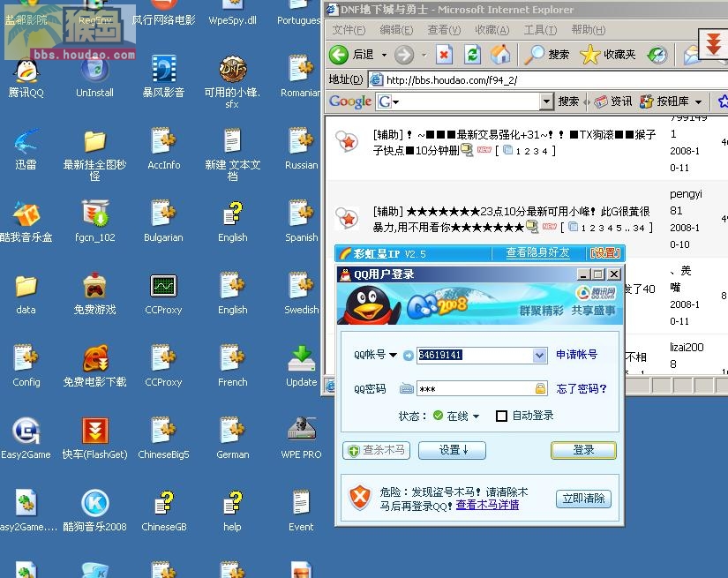The height and width of the screenshot is (578, 728).
Task: Open the 帮助(H) menu in Internet Explorer
Action: click(x=589, y=30)
